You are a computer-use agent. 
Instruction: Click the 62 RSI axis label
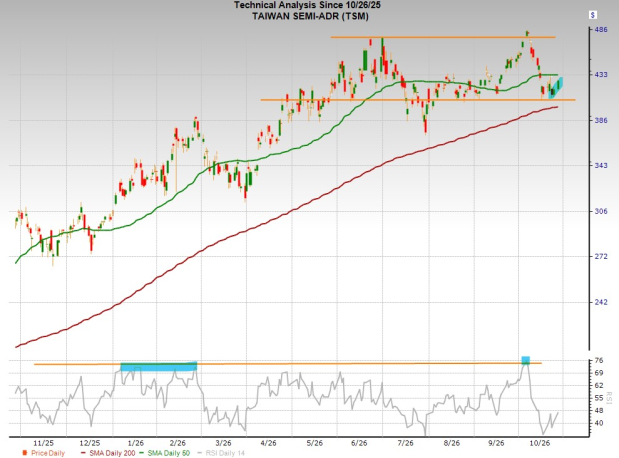pyautogui.click(x=599, y=385)
